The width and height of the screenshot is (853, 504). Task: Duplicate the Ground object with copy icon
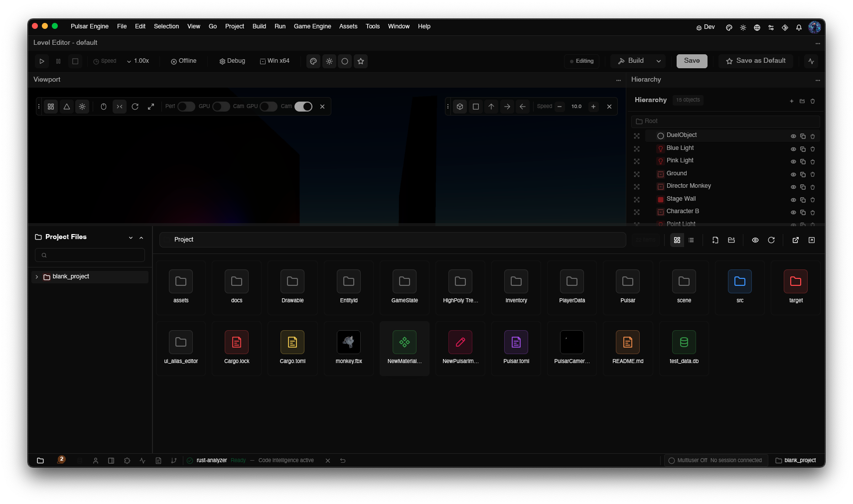tap(803, 174)
